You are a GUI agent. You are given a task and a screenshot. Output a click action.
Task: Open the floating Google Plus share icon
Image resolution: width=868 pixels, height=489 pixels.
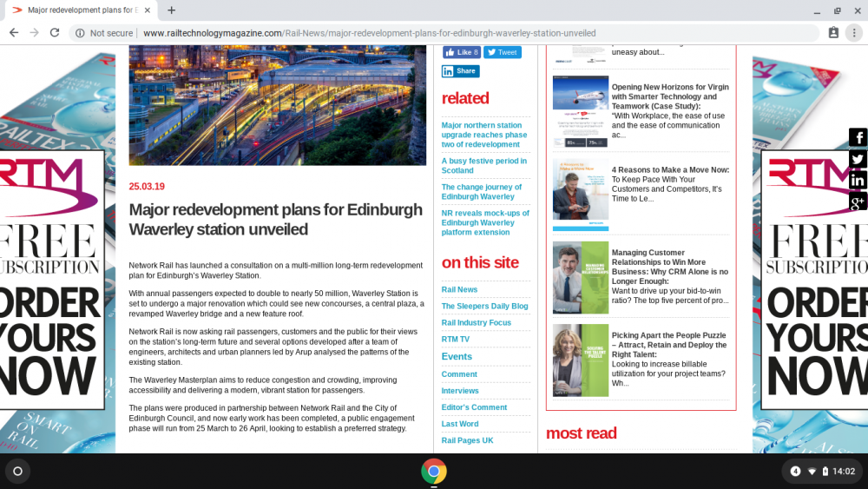tap(858, 202)
